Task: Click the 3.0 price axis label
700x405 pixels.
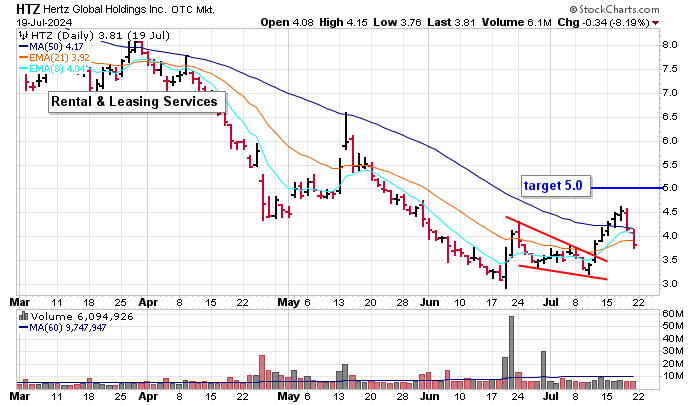Action: tap(670, 284)
